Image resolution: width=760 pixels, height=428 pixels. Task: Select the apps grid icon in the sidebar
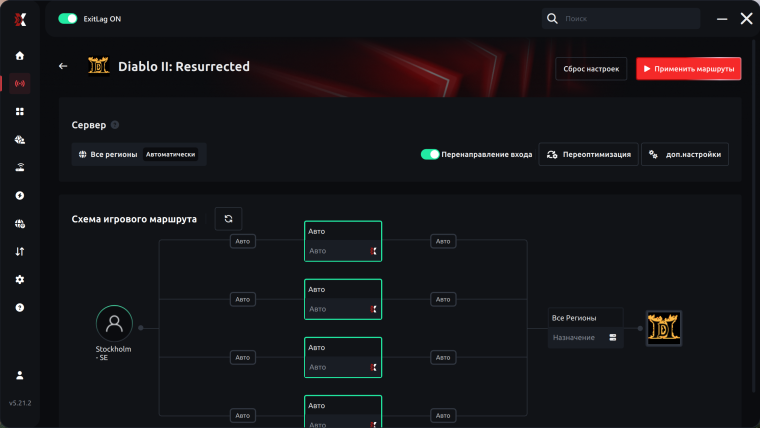[20, 111]
